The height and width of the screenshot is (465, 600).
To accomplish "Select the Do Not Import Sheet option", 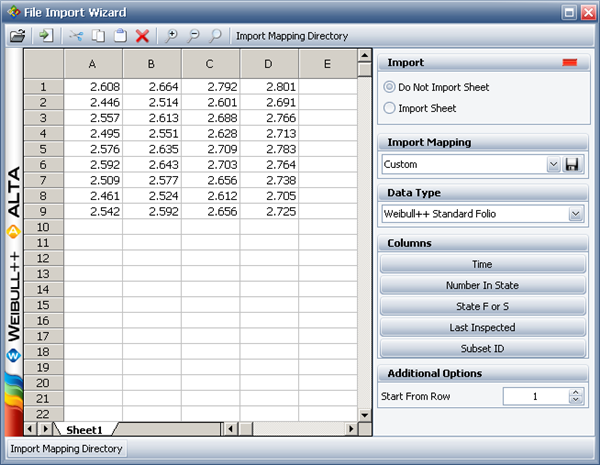I will [x=390, y=87].
